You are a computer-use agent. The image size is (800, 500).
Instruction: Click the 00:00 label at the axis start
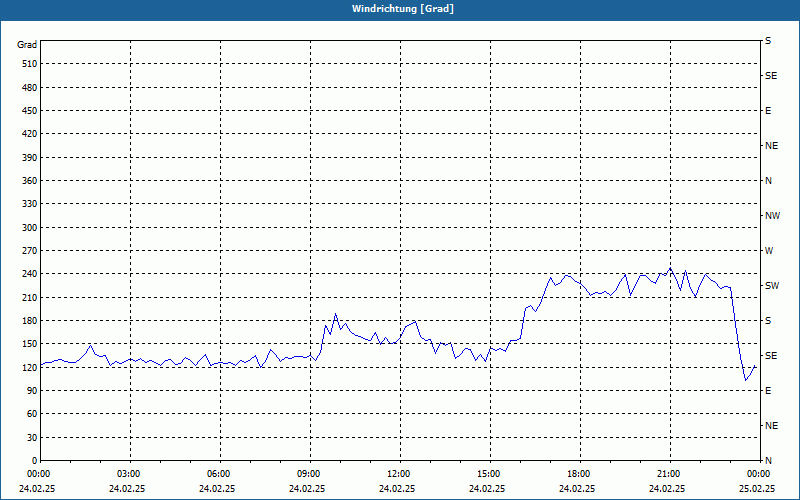(x=40, y=474)
